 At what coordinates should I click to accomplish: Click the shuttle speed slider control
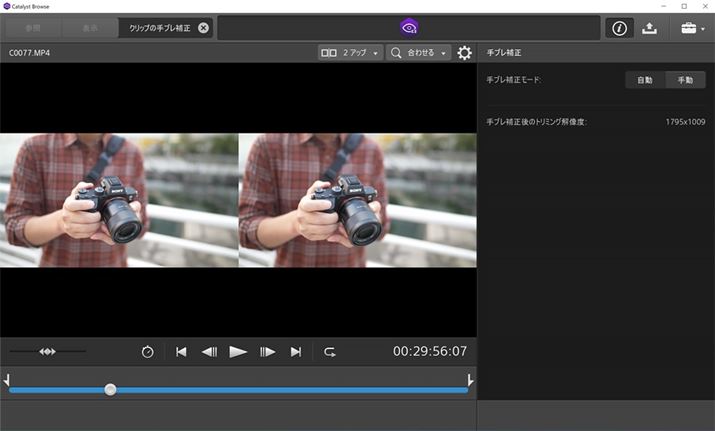tap(47, 351)
